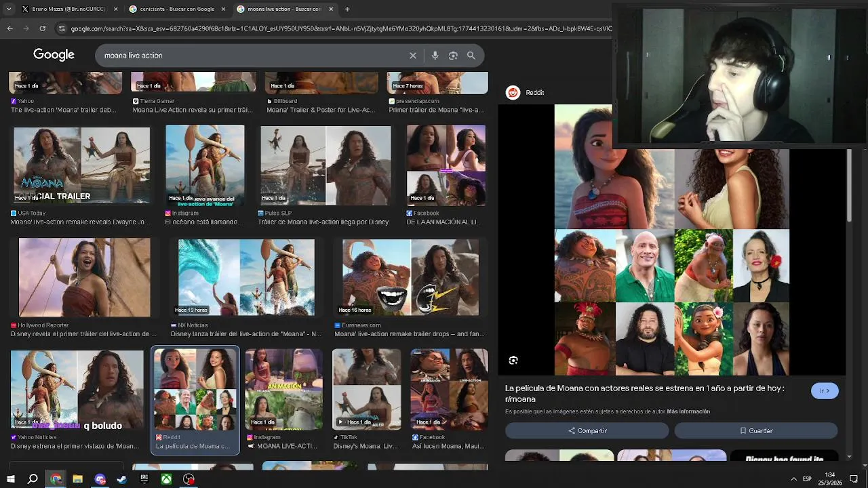Go to Google home via logo
The image size is (868, 488).
pos(54,55)
